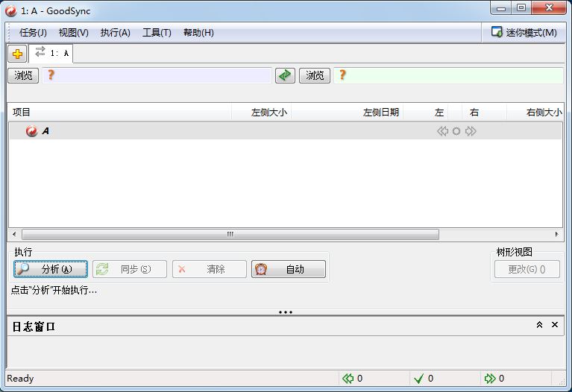
Task: Click horizontal scrollbar left arrow
Action: pos(14,234)
